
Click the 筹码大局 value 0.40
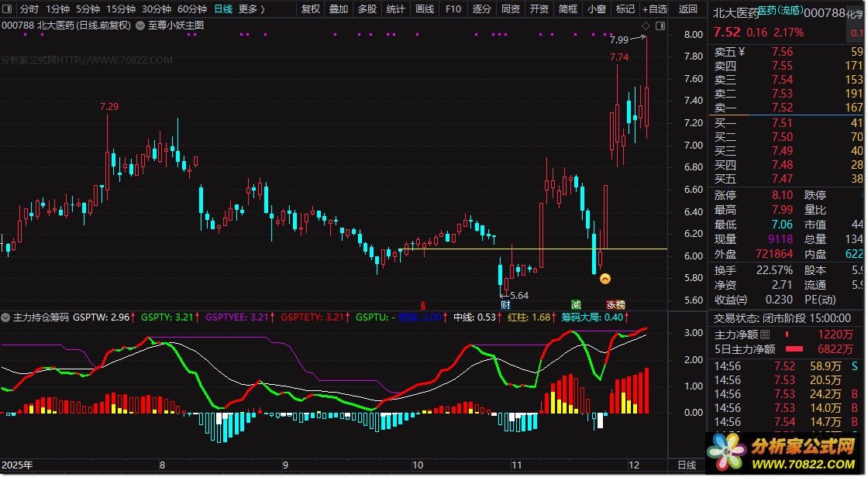click(x=614, y=317)
